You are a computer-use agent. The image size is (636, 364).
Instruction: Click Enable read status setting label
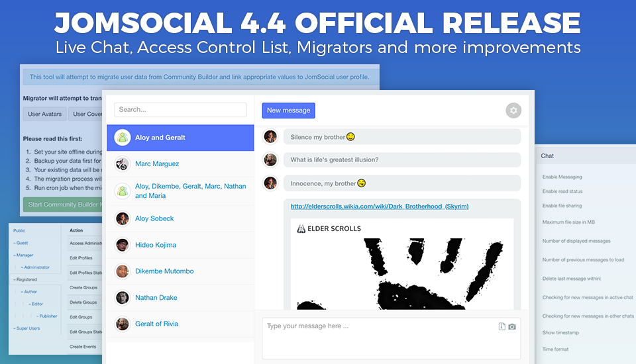562,191
